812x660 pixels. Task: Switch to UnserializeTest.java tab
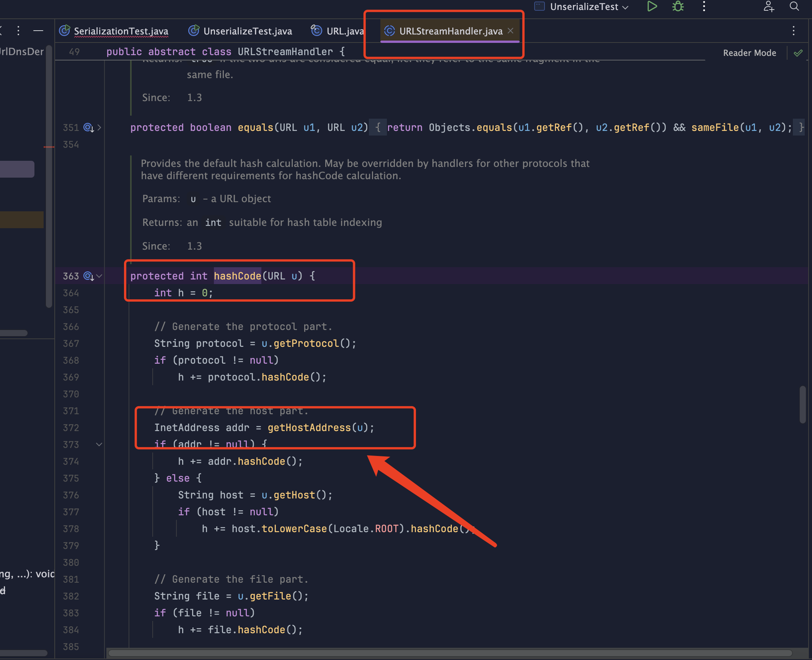tap(240, 31)
